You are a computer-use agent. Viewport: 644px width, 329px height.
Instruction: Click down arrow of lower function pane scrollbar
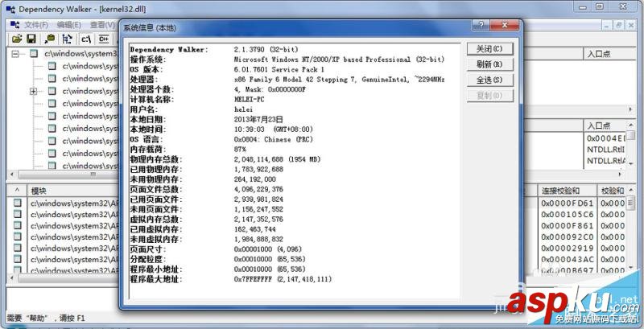coord(631,163)
